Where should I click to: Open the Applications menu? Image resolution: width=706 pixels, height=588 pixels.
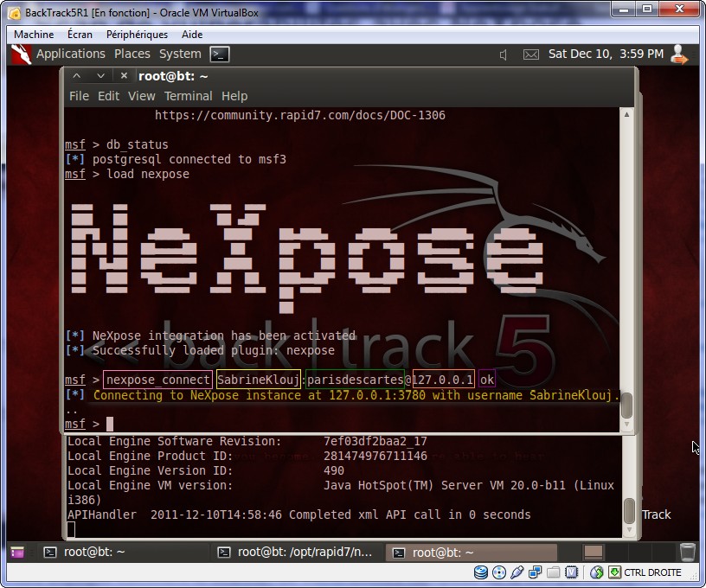click(71, 54)
